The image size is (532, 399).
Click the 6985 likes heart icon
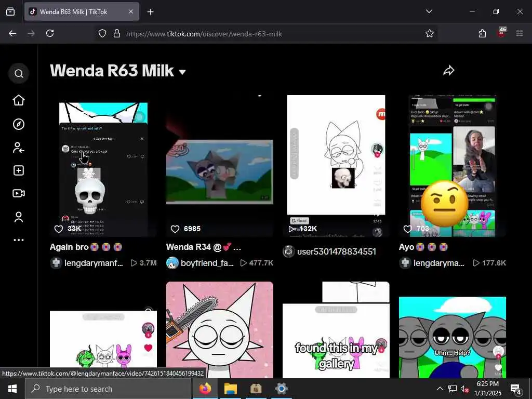click(x=175, y=229)
